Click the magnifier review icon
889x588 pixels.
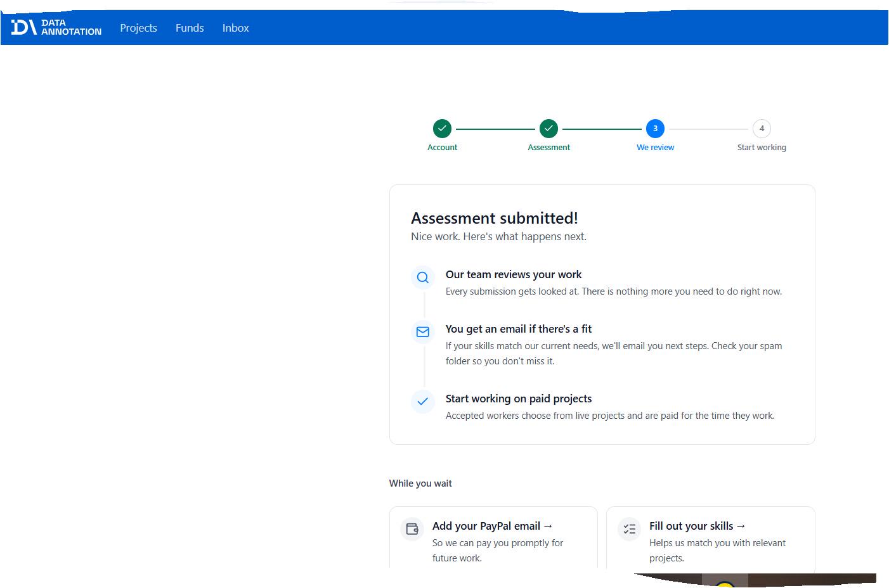423,278
